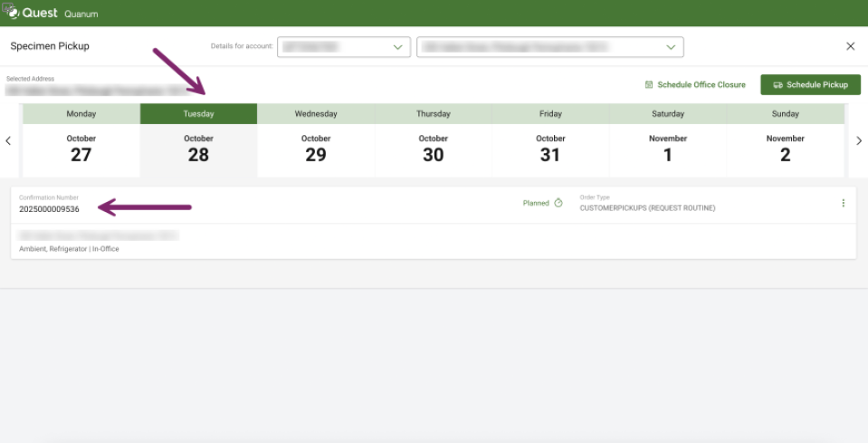
Task: Open the pickup row three-dot menu
Action: pyautogui.click(x=843, y=204)
